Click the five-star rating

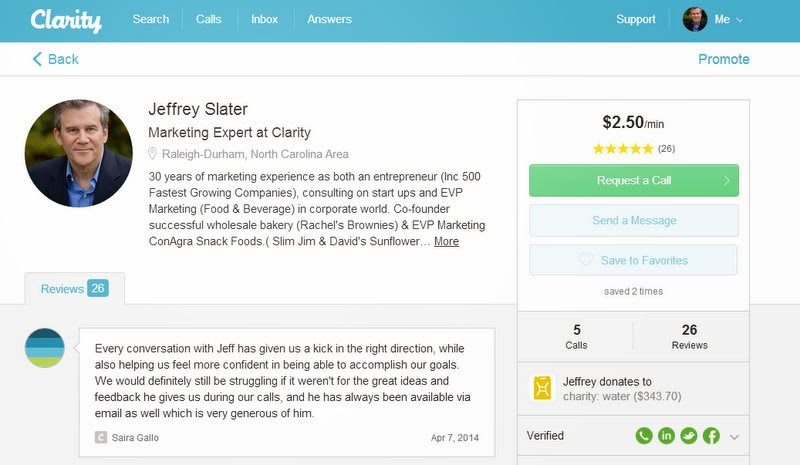[x=623, y=149]
